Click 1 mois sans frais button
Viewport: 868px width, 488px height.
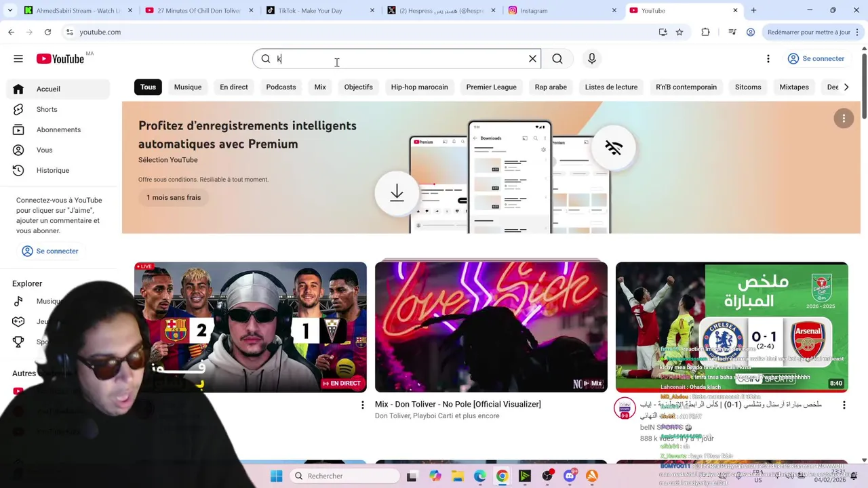pos(174,197)
